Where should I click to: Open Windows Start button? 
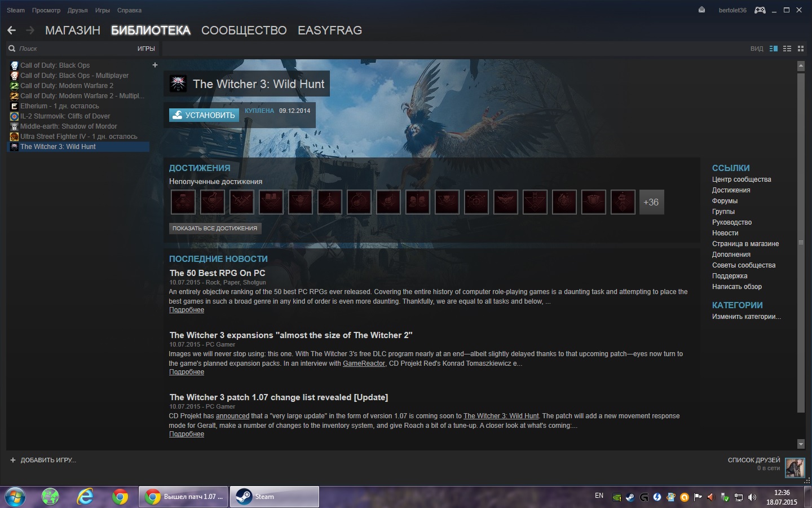tap(15, 497)
